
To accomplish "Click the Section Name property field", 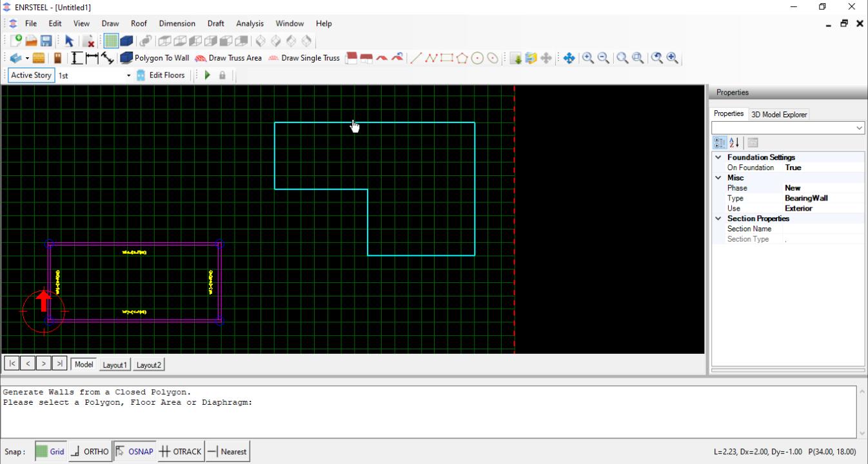I will [x=823, y=229].
